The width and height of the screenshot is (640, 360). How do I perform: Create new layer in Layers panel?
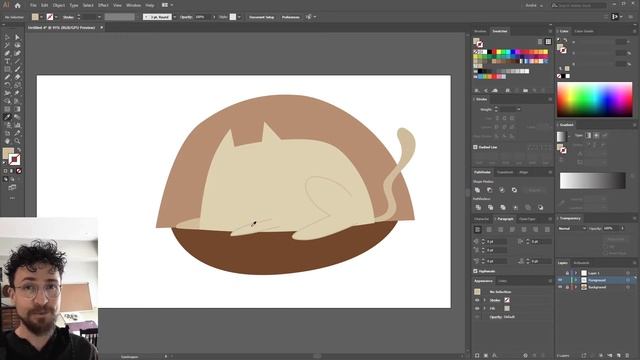(x=618, y=356)
